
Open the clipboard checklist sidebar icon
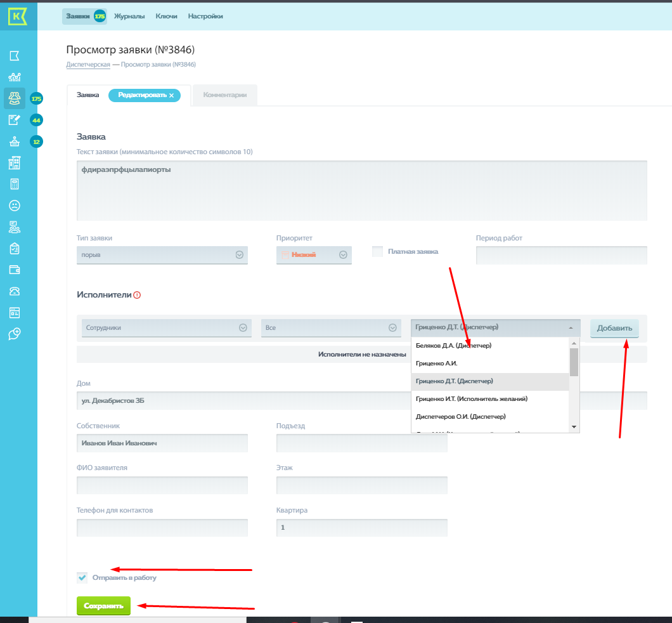tap(15, 249)
